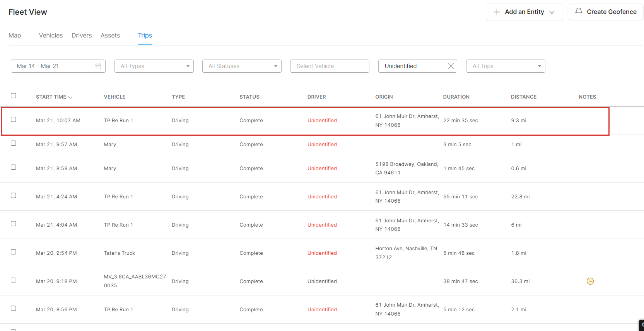Click origin Horton Ave, Nashville address
The image size is (644, 331).
[x=406, y=253]
